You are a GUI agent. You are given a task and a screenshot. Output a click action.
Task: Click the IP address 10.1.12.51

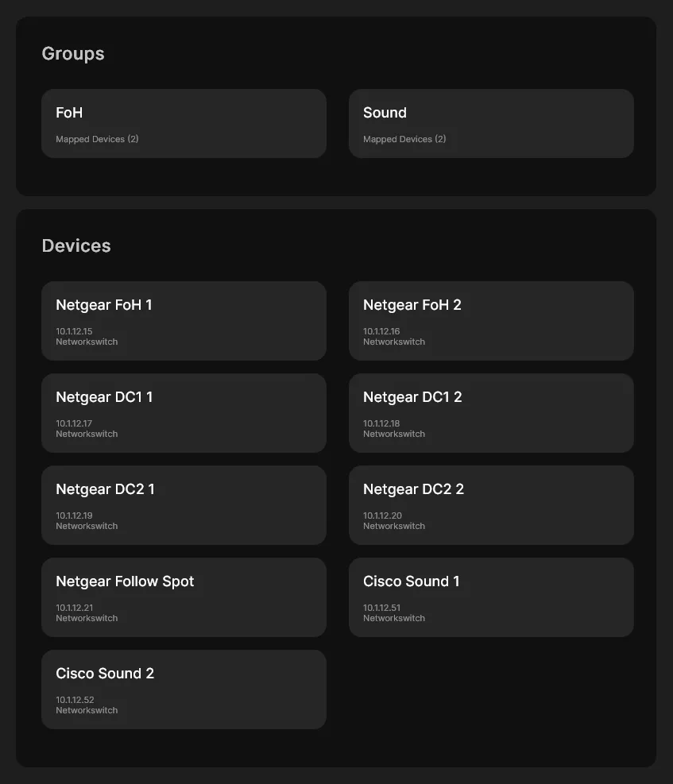[381, 608]
